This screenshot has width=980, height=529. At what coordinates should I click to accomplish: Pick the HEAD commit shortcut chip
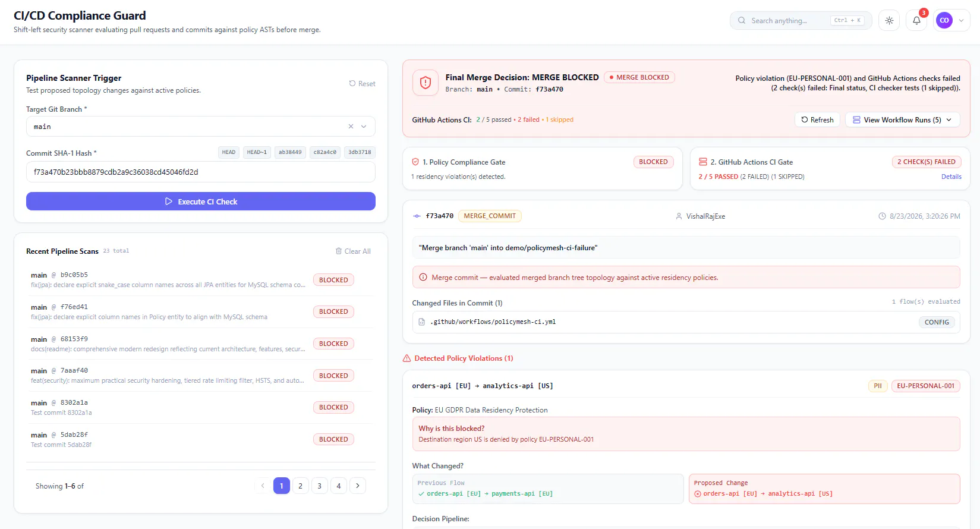(x=229, y=152)
